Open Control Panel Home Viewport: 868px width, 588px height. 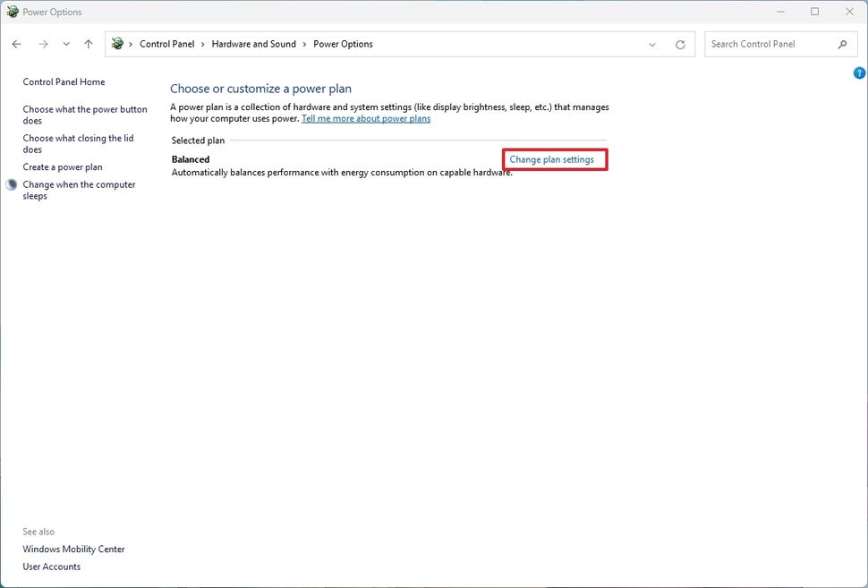point(64,81)
